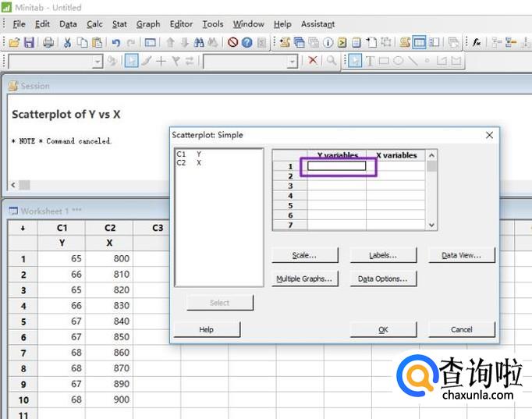
Task: Click worksheet cell with value 900
Action: 109,399
